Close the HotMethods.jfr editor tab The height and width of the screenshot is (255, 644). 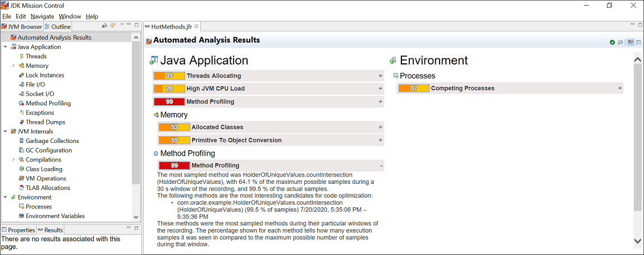pyautogui.click(x=197, y=27)
